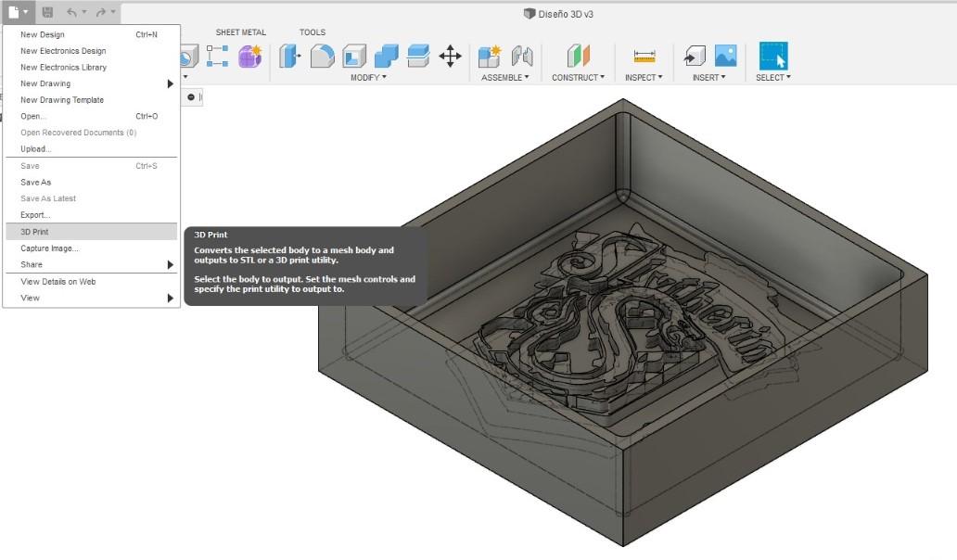Activate the Move/Copy arrows tool
The height and width of the screenshot is (560, 957).
click(x=451, y=57)
